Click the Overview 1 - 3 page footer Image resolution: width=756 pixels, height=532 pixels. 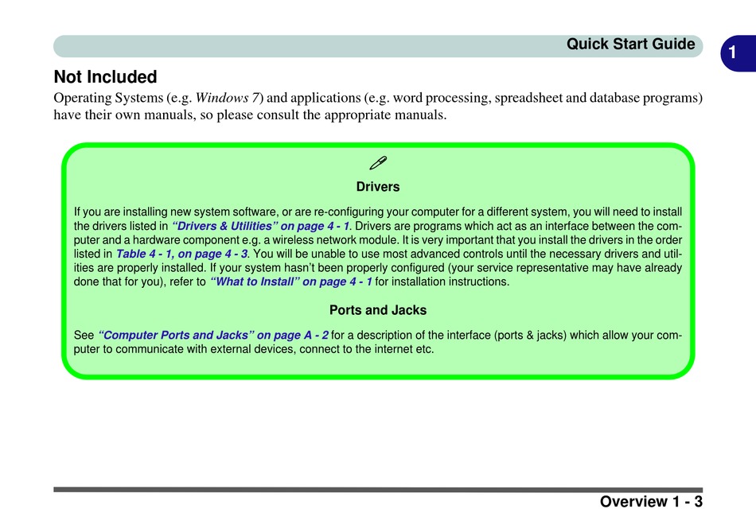point(652,502)
